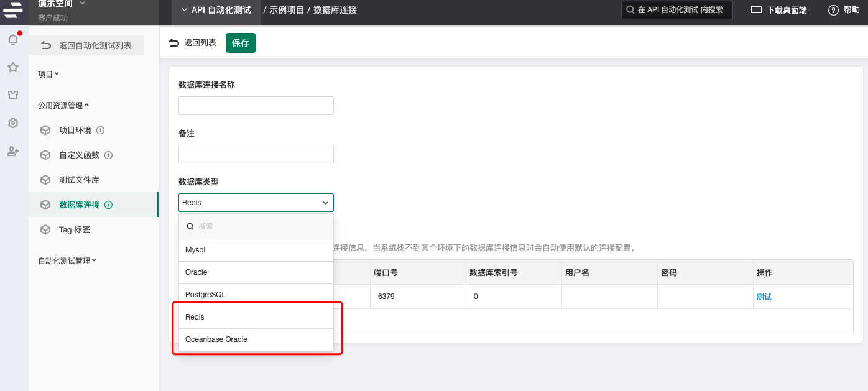Click the green 保存 button
The height and width of the screenshot is (391, 868).
coord(241,43)
